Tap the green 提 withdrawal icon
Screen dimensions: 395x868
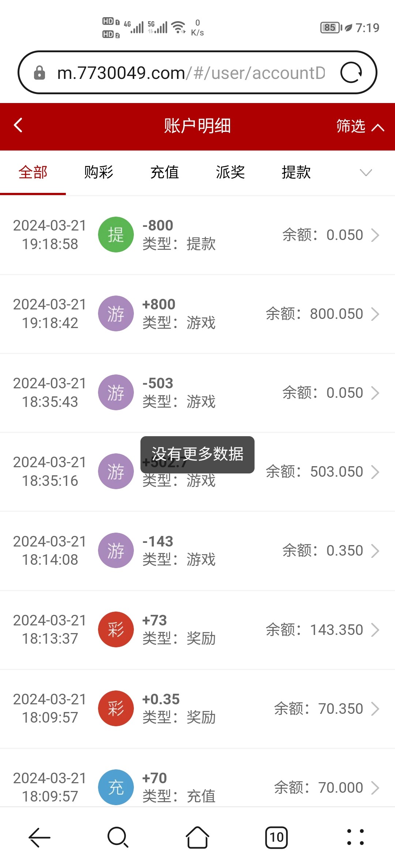116,235
